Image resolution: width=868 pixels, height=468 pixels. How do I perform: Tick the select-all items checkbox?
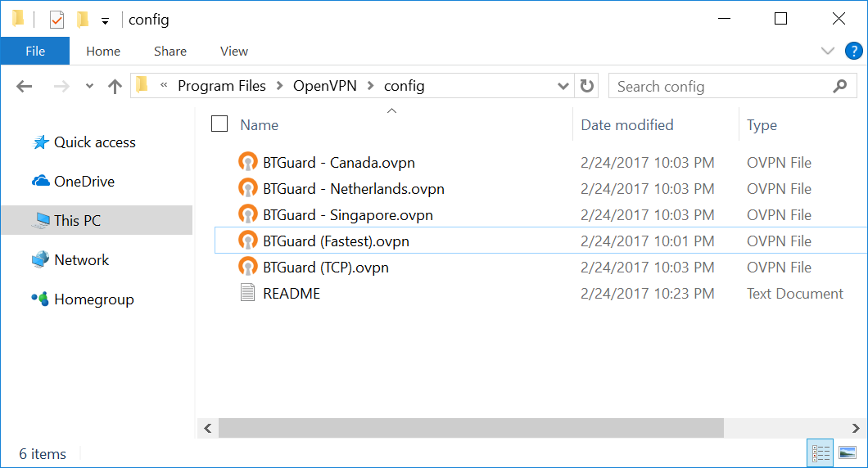[x=219, y=124]
